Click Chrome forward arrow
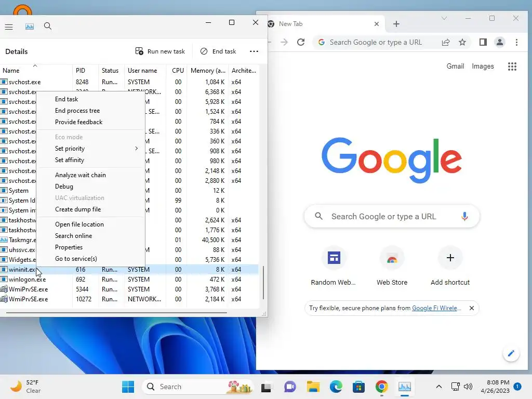Screen dimensions: 532x399 284,42
